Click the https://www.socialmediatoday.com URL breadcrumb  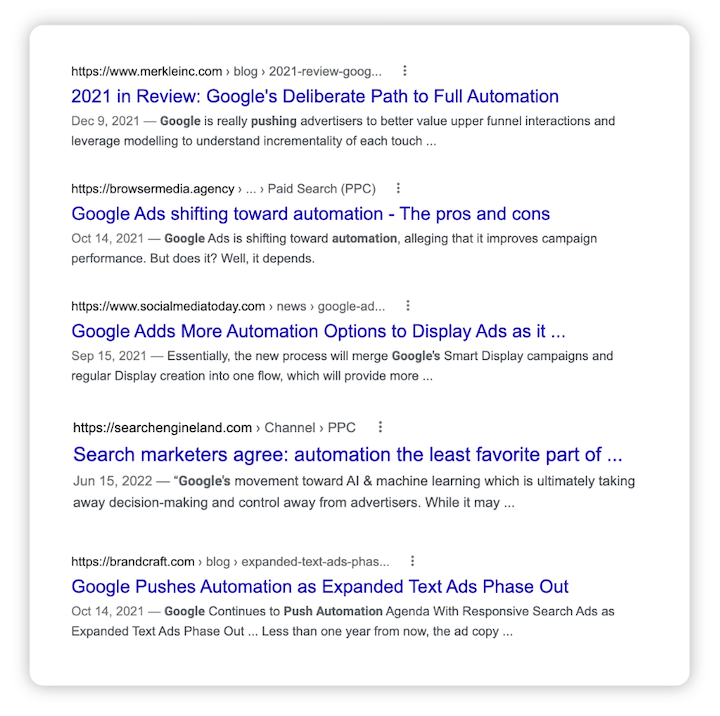228,306
